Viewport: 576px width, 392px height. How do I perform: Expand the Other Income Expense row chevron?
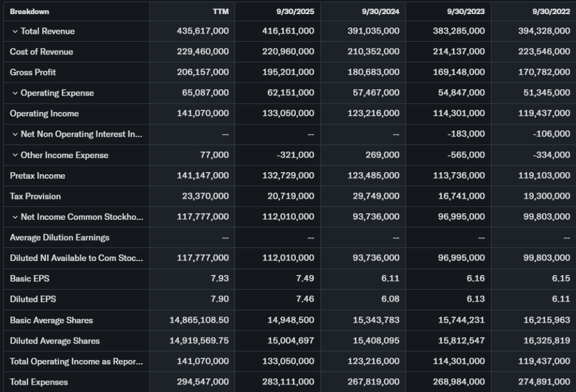pyautogui.click(x=15, y=155)
